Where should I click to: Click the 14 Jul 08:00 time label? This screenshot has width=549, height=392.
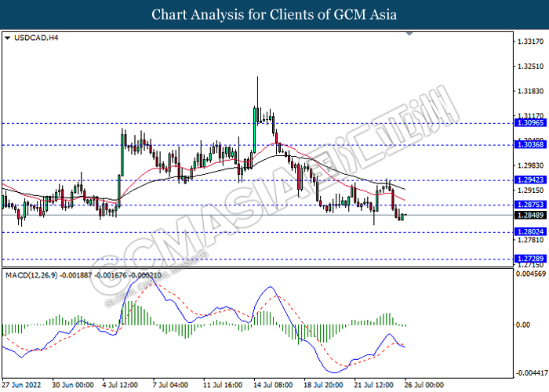point(273,385)
